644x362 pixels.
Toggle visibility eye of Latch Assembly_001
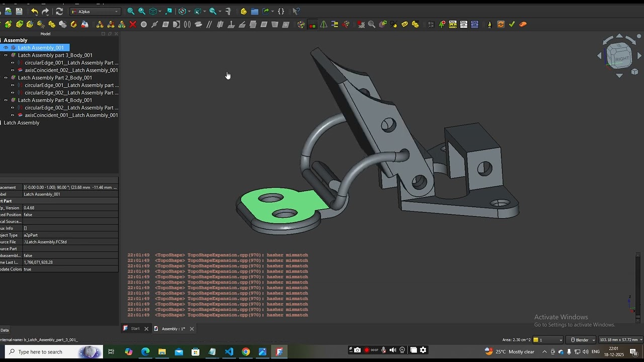tap(6, 48)
